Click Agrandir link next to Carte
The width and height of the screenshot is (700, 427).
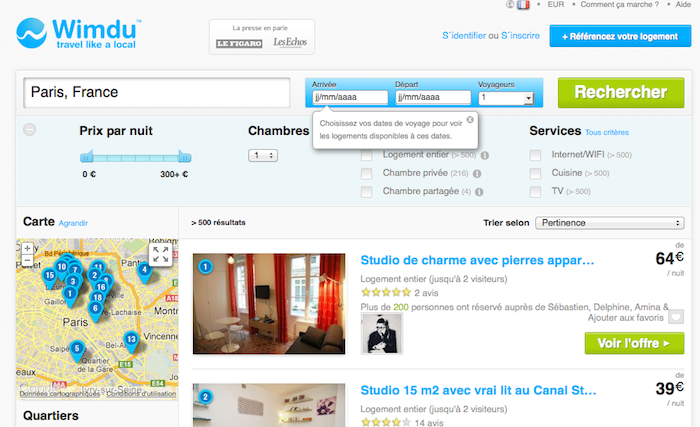click(x=73, y=223)
